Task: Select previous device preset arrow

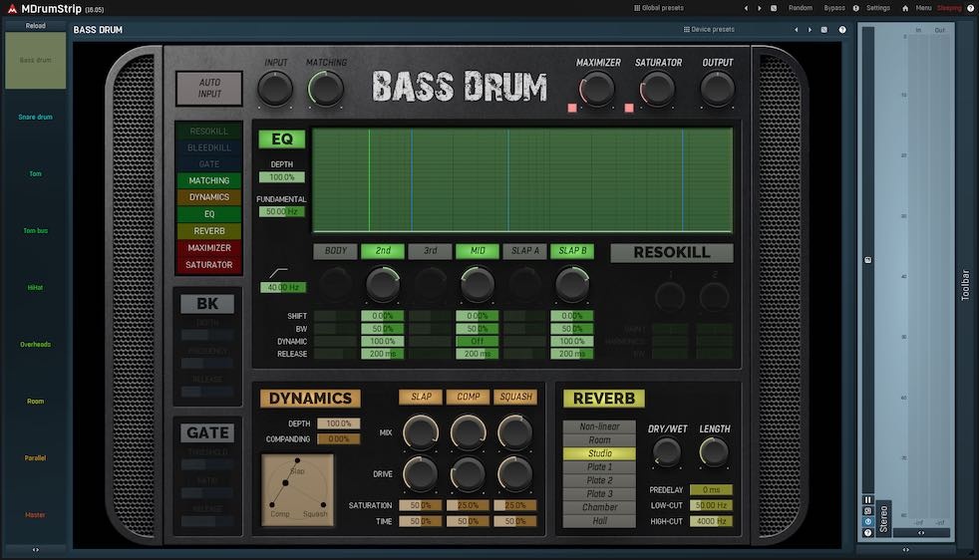Action: click(x=797, y=29)
